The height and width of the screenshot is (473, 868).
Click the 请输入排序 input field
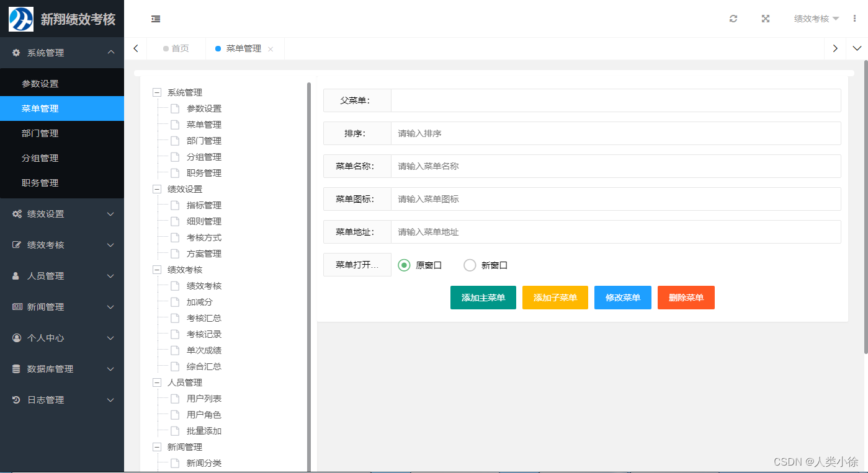pyautogui.click(x=615, y=133)
